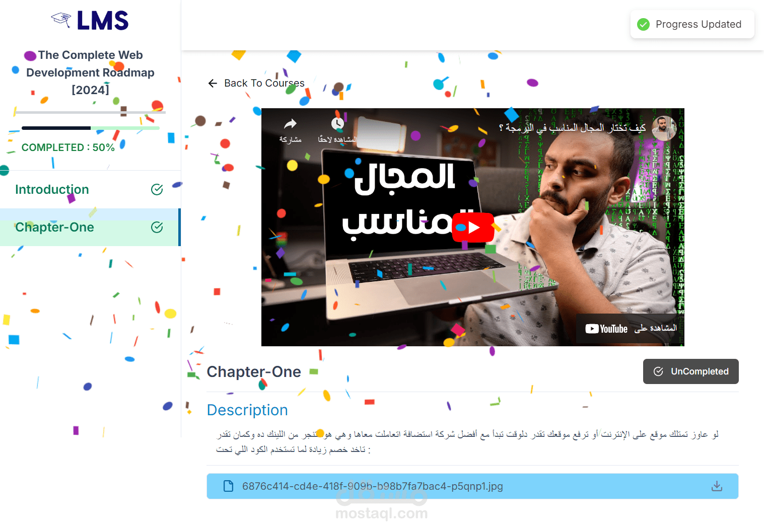Select Chapter-One in sidebar
764x532 pixels.
(x=90, y=227)
